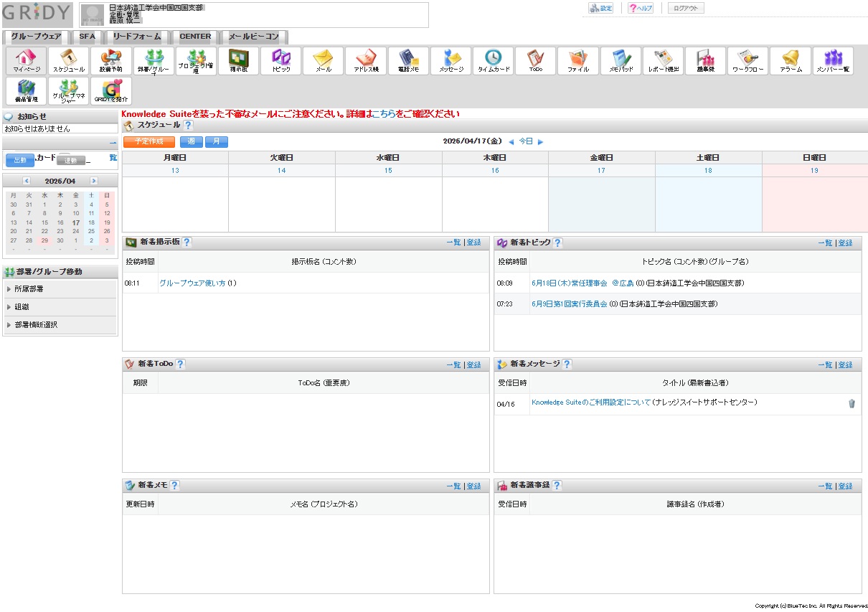This screenshot has height=612, width=868.
Task: Expand the 組織 section
Action: tap(22, 307)
